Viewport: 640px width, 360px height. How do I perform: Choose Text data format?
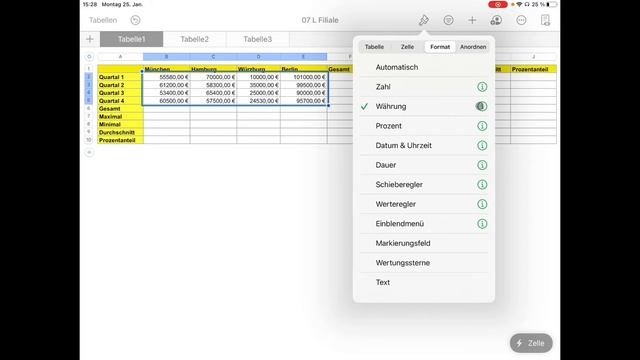(424, 282)
